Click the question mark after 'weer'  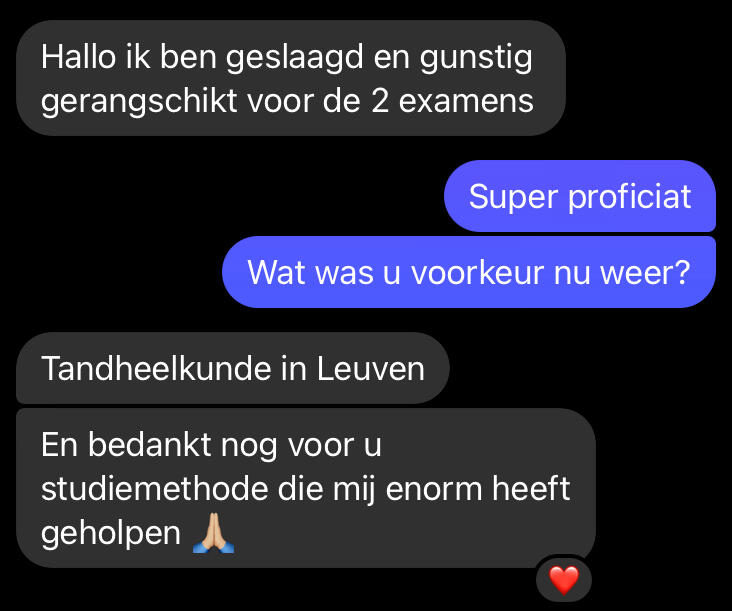coord(683,273)
